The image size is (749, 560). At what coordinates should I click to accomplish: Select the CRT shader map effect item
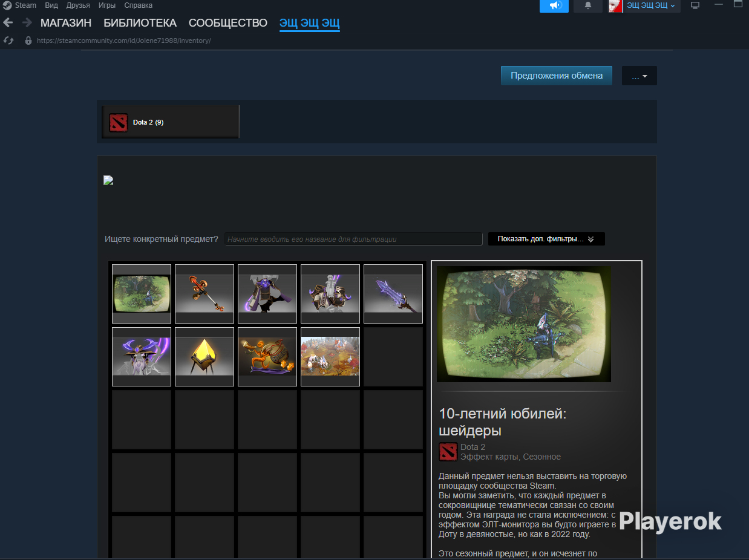142,294
